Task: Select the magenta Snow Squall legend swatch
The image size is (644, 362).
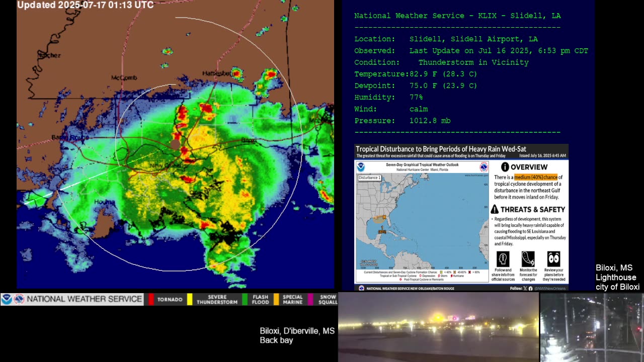Action: [310, 299]
